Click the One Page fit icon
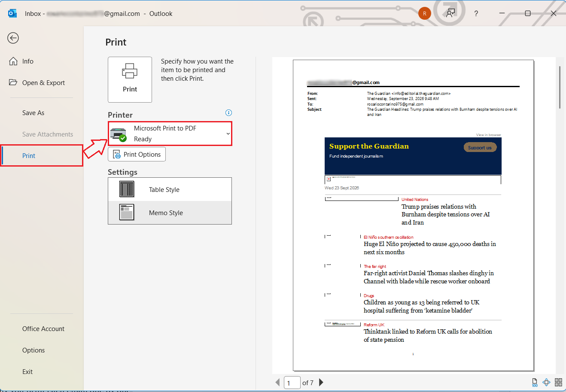Viewport: 566px width, 392px height. (x=546, y=382)
